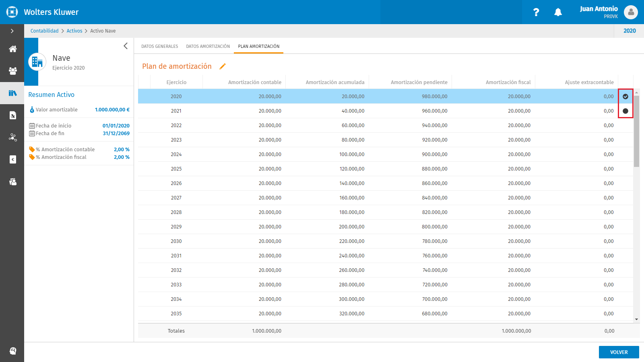Switch to the Datos Amortización tab

pyautogui.click(x=208, y=46)
